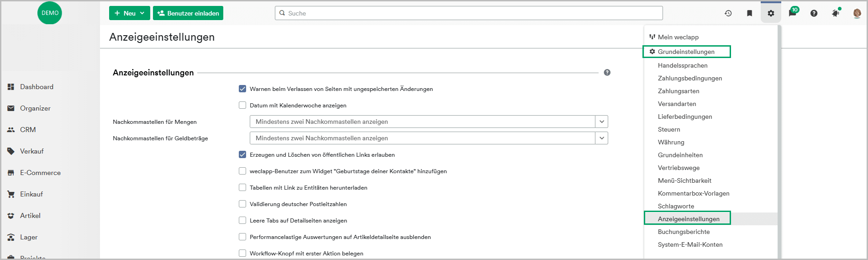
Task: Enable Validierung deutscher Postleitzahlen
Action: (242, 204)
